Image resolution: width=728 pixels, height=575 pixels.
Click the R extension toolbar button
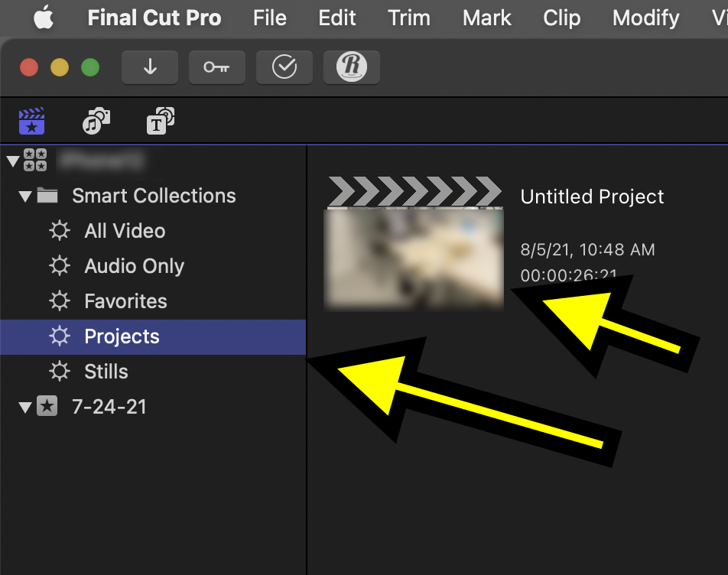tap(352, 67)
